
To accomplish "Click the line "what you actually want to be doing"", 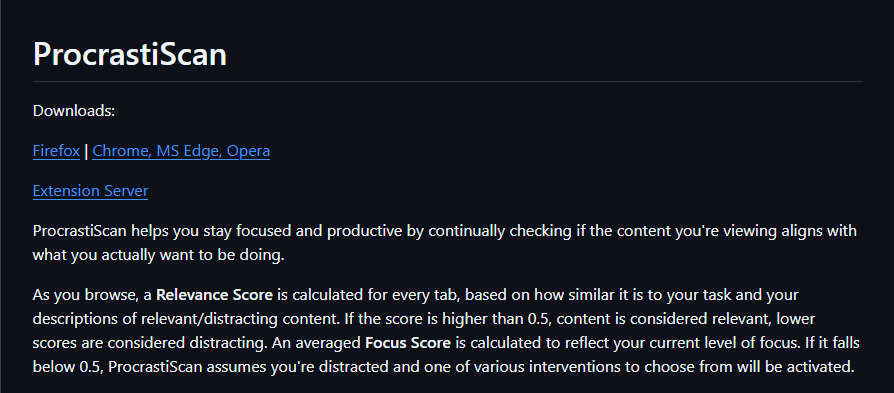I will [x=158, y=256].
